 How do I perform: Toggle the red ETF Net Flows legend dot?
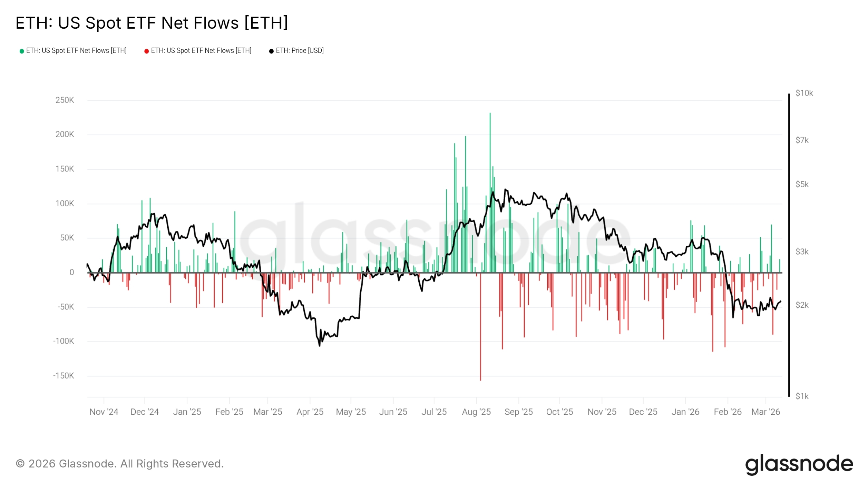146,51
